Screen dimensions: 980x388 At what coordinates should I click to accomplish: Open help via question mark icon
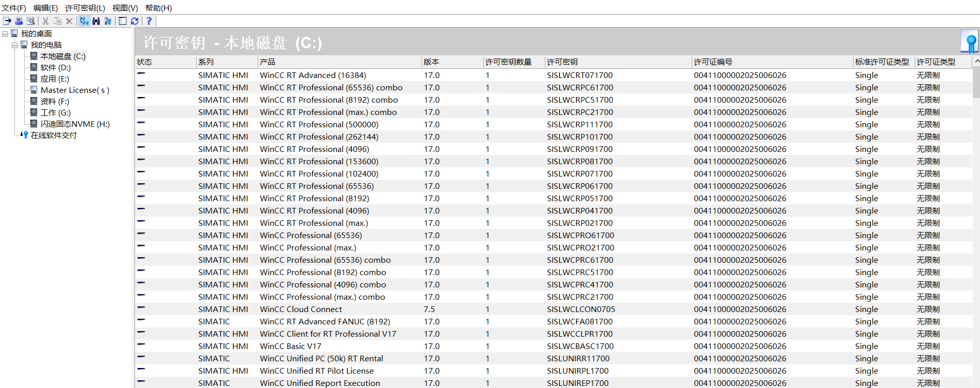pos(149,21)
